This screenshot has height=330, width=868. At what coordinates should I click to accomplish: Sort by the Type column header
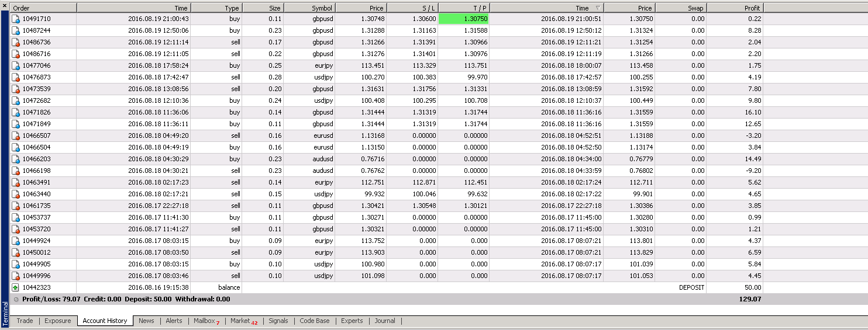(x=216, y=8)
